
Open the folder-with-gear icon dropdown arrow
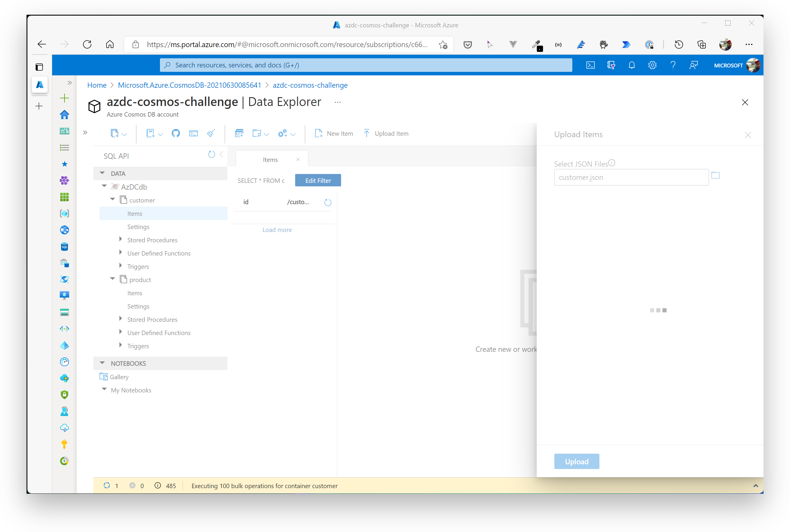pyautogui.click(x=267, y=135)
